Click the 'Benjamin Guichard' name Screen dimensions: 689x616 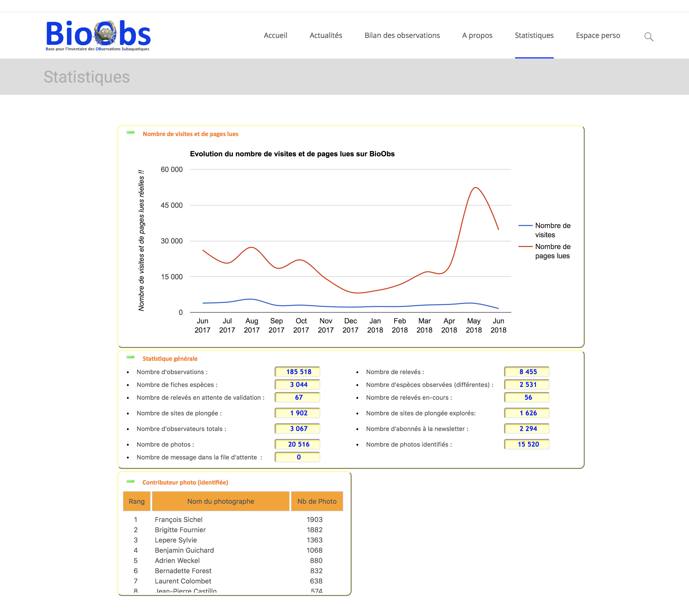pyautogui.click(x=184, y=550)
